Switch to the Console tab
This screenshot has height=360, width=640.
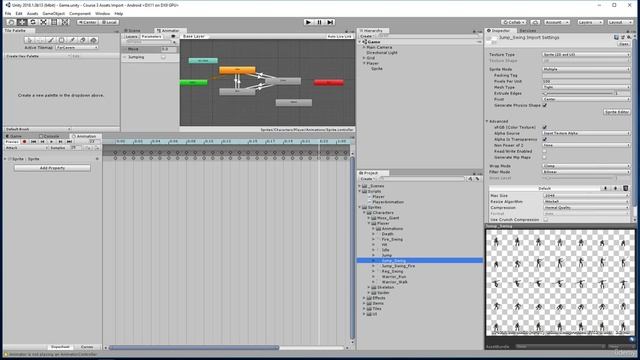(49, 136)
